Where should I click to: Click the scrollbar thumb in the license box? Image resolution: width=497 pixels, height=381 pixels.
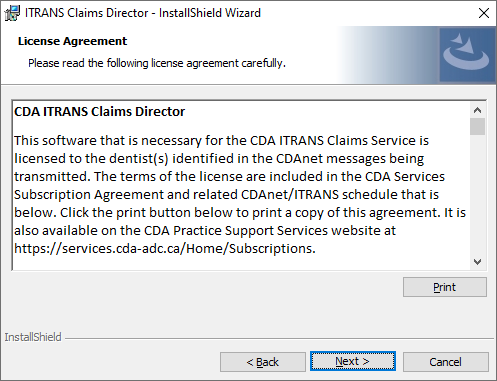pyautogui.click(x=477, y=126)
